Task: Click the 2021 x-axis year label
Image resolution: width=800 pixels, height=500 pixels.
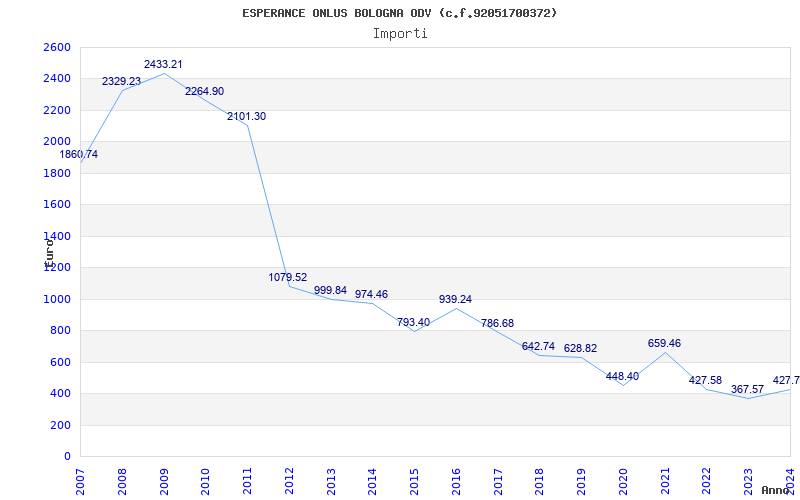Action: coord(665,481)
